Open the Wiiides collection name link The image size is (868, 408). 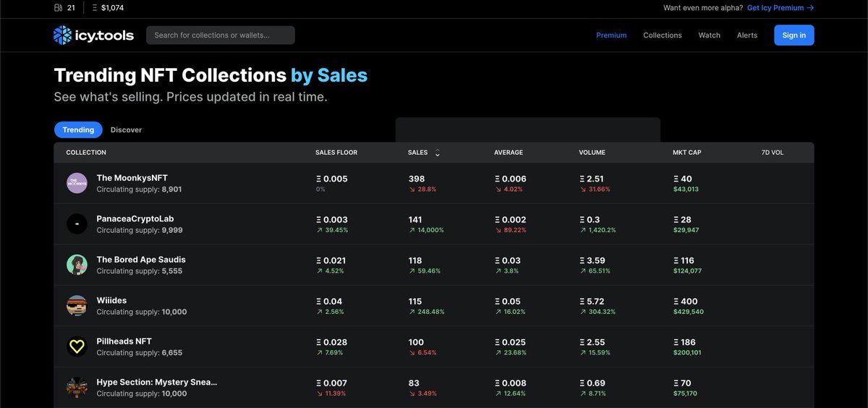(x=111, y=300)
